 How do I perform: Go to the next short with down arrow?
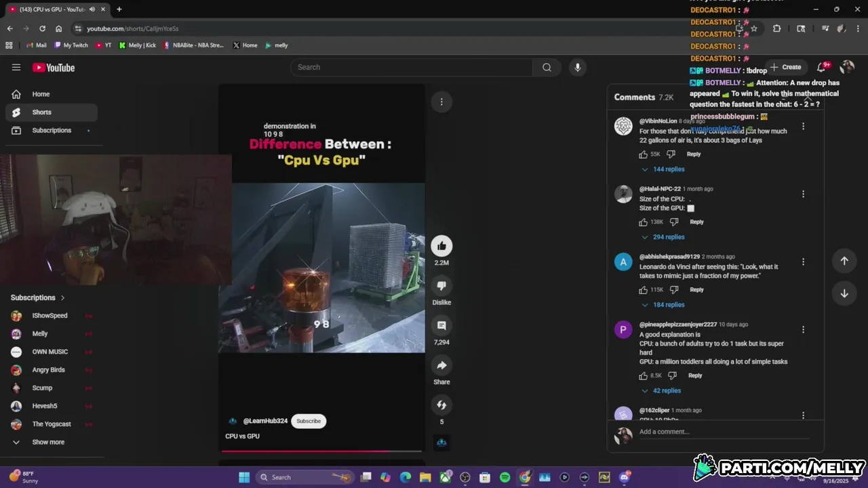[844, 293]
